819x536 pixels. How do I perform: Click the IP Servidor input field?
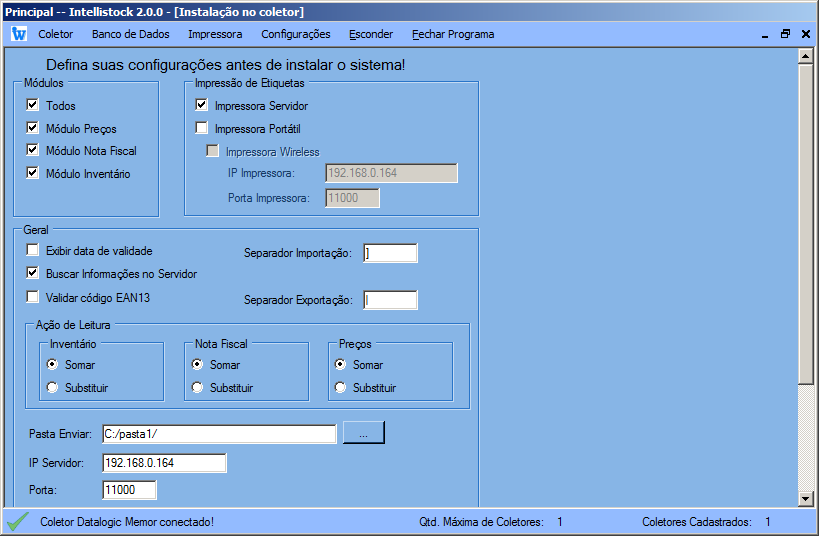coord(164,463)
